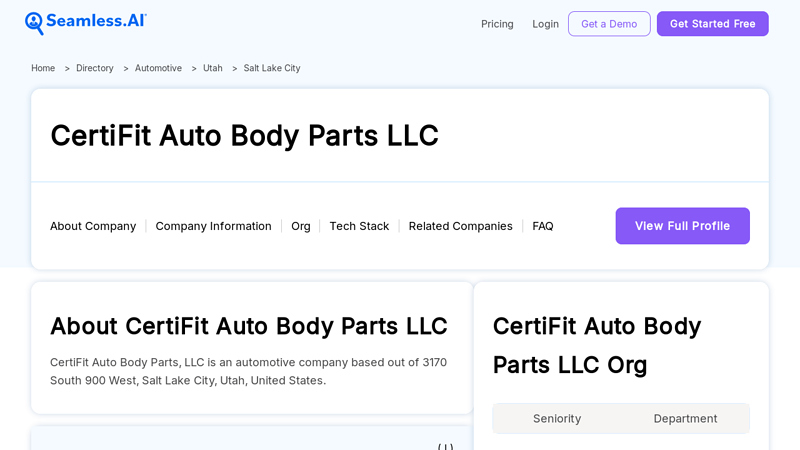The image size is (800, 450).
Task: Jump to Company Information section
Action: [213, 226]
